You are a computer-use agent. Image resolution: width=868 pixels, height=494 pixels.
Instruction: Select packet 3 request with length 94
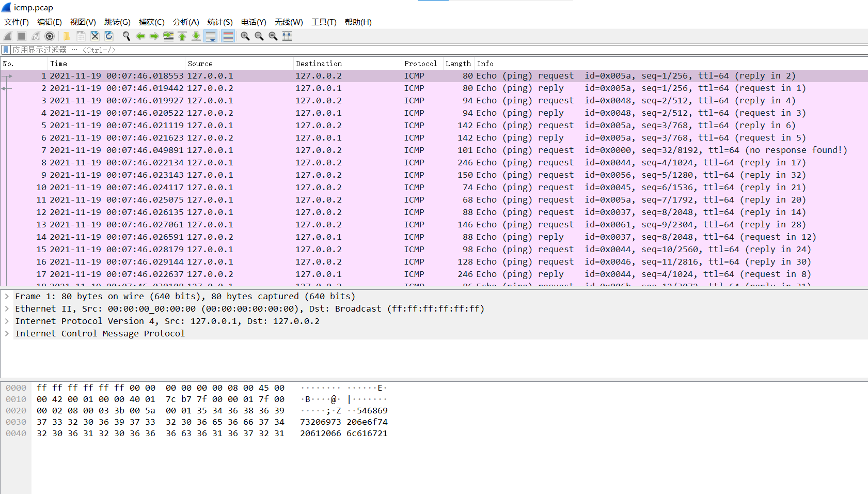point(434,100)
